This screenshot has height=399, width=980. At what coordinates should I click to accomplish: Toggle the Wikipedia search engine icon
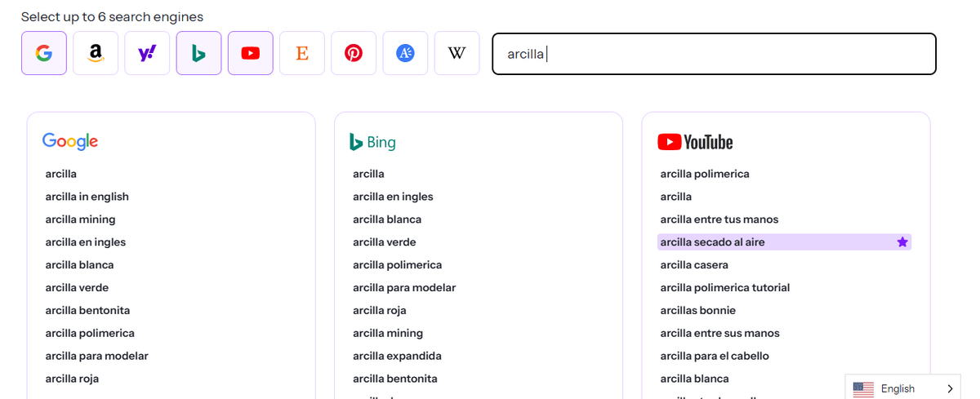pos(457,53)
